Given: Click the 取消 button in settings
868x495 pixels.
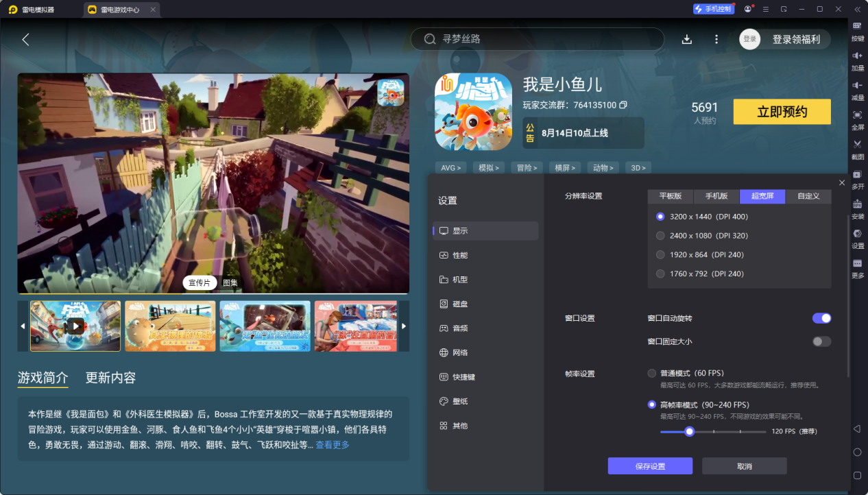Looking at the screenshot, I should click(x=745, y=466).
